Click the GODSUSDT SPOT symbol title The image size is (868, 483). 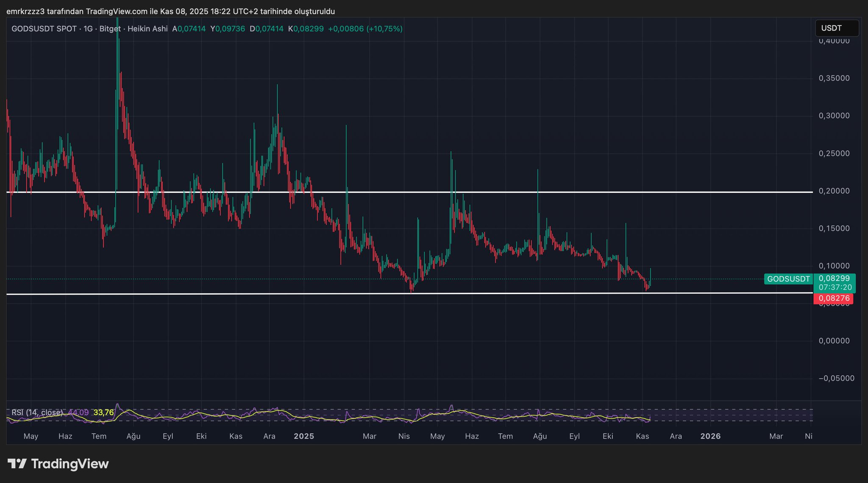[x=44, y=29]
